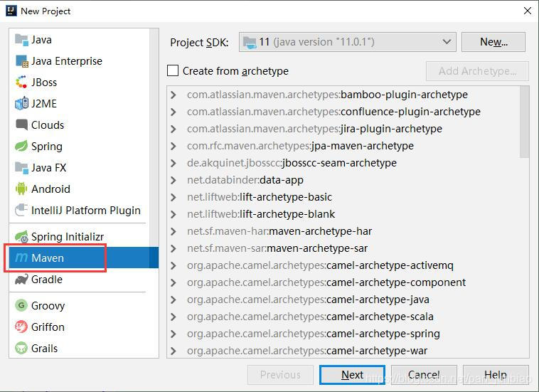Expand camel-archetype-java node
The height and width of the screenshot is (392, 539).
tap(174, 300)
